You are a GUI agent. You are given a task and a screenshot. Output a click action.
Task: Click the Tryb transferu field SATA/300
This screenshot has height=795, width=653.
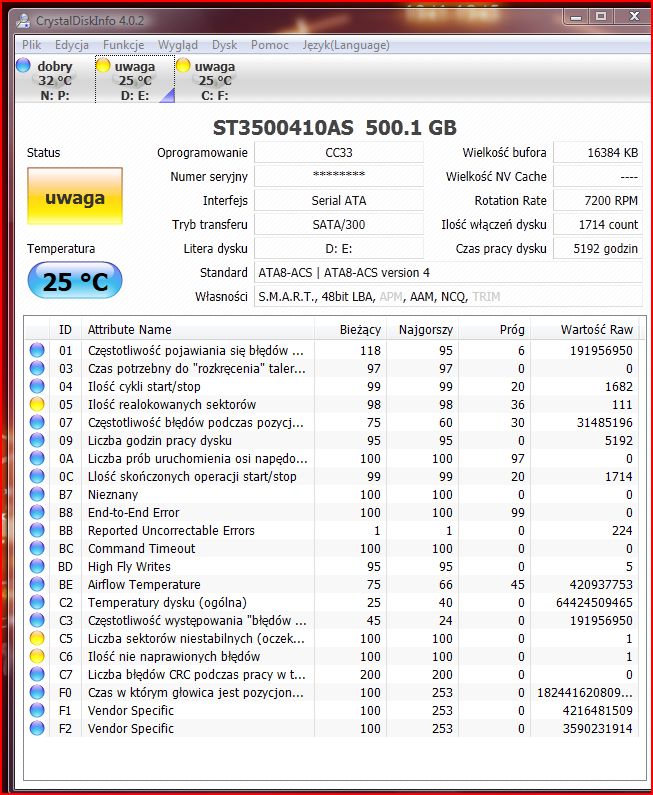coord(339,224)
